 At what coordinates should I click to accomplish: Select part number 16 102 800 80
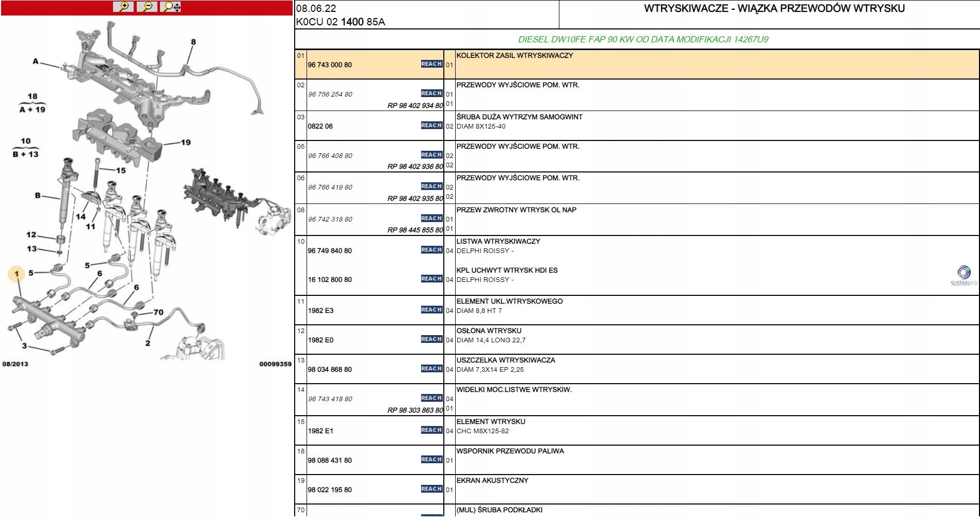pos(330,280)
